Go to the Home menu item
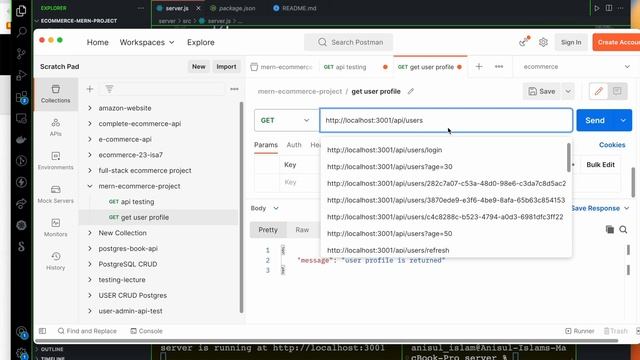Screen dimensions: 640x360 point(98,42)
